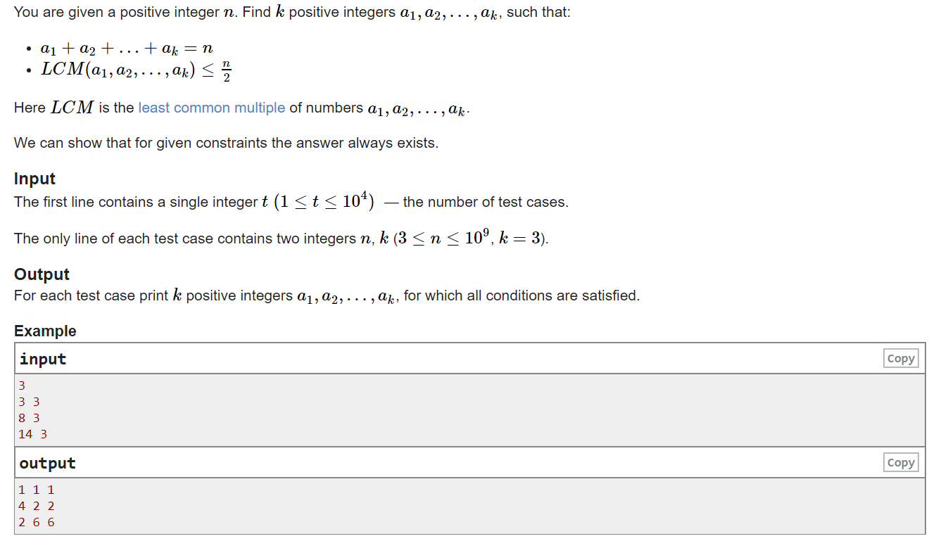
Task: Click the first line '3' of sample input
Action: (x=22, y=386)
